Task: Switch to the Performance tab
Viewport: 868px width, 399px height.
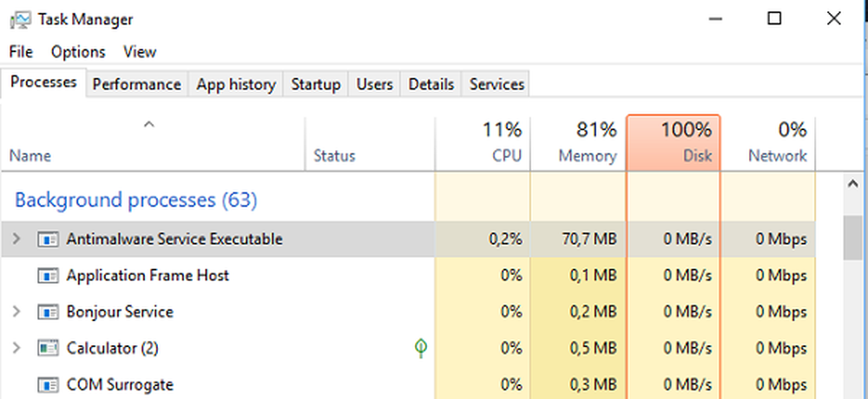Action: [x=137, y=84]
